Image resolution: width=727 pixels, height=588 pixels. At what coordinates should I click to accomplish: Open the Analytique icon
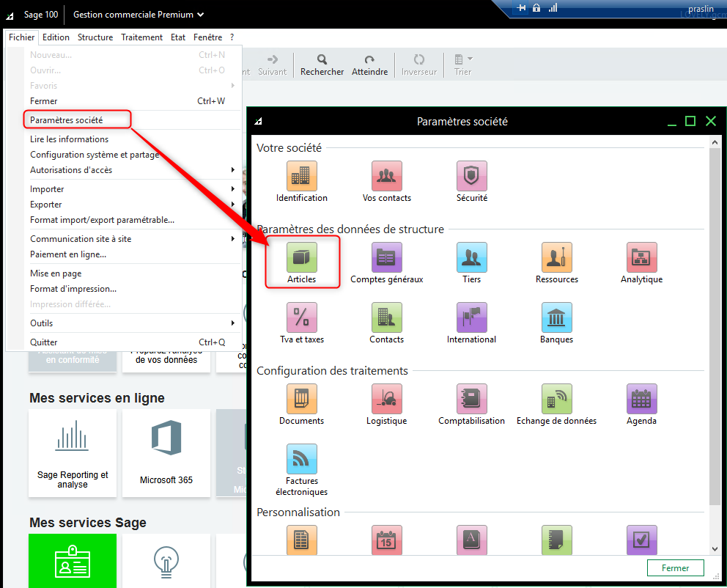click(x=642, y=257)
